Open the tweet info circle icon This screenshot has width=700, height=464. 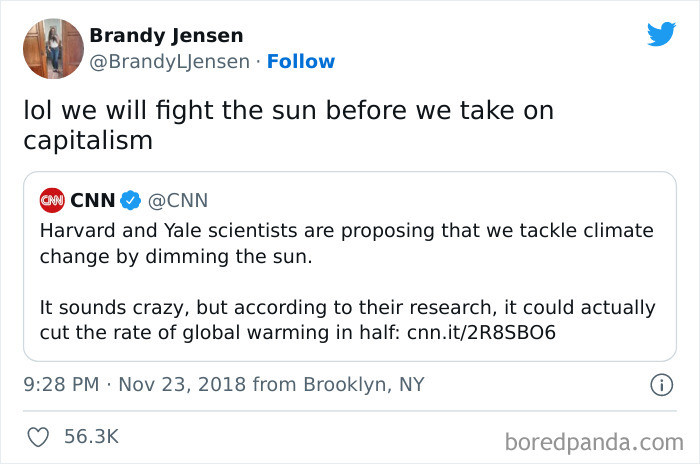coord(661,385)
